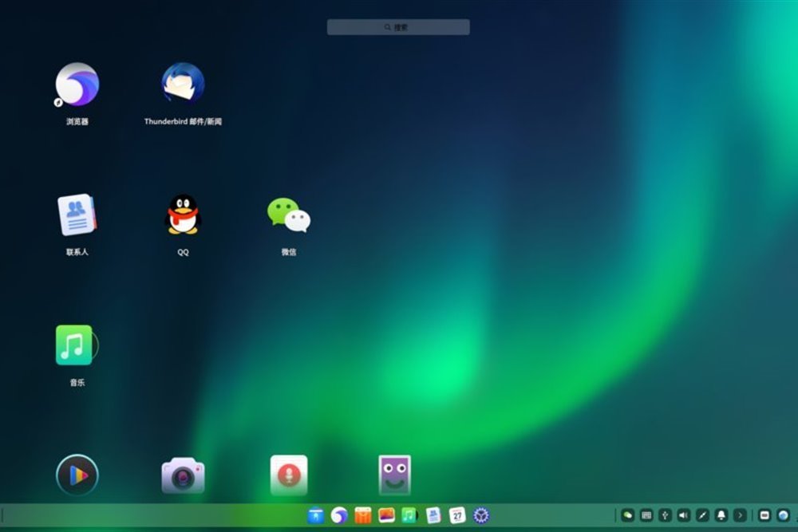This screenshot has width=798, height=532.
Task: Click the white rounded-square icon in the tray
Action: (764, 515)
